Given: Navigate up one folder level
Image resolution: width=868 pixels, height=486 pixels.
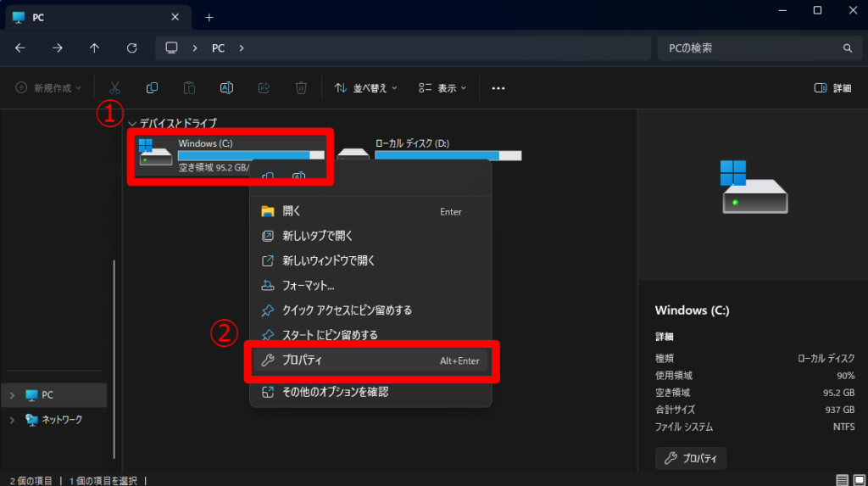Looking at the screenshot, I should pos(95,48).
